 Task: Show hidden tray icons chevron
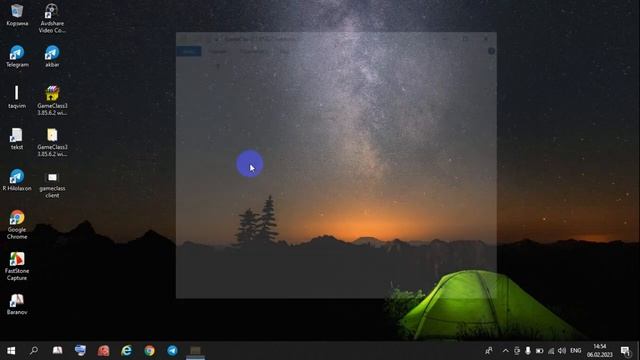505,351
